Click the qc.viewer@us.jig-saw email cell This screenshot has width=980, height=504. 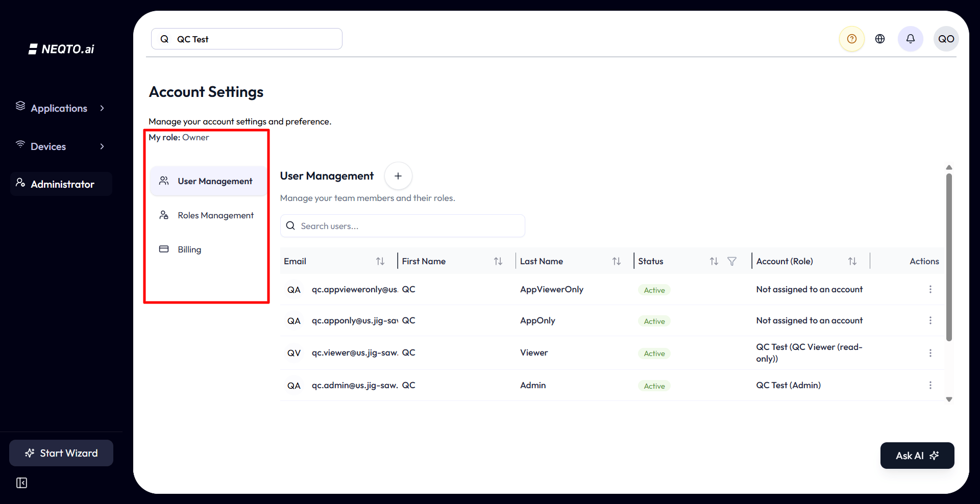point(355,352)
